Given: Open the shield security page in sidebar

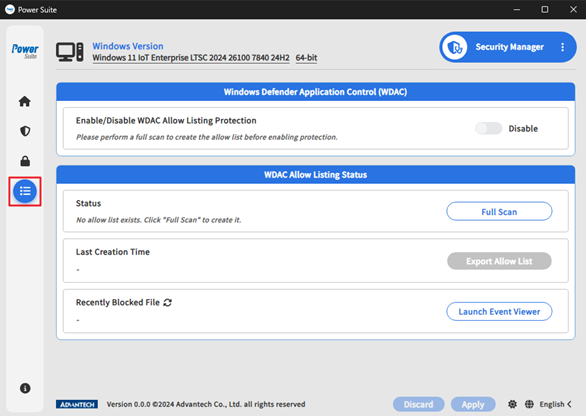Looking at the screenshot, I should click(25, 131).
